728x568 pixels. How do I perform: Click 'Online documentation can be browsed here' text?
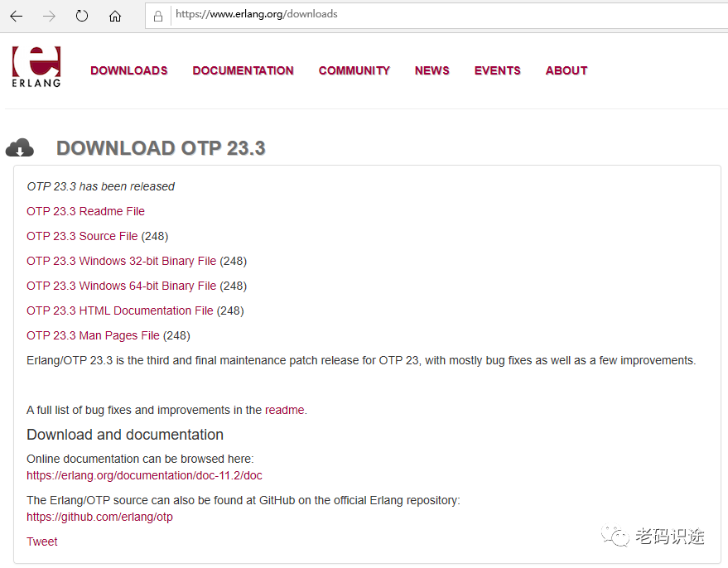click(x=140, y=459)
